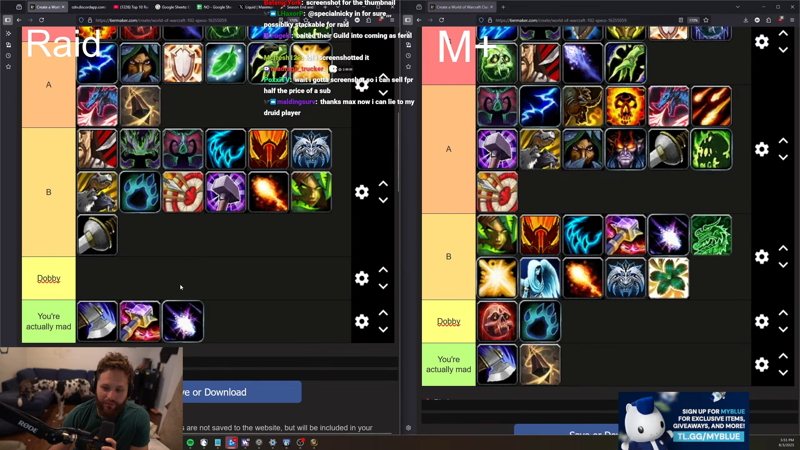Select the red dragon icon in Raid A tier
Viewport: 800px width, 450px height.
97,106
